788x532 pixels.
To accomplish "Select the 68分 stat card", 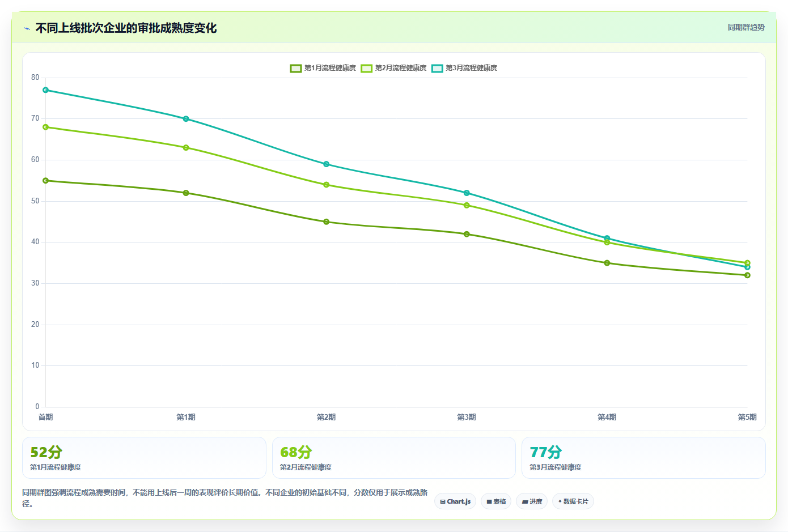I will [394, 458].
